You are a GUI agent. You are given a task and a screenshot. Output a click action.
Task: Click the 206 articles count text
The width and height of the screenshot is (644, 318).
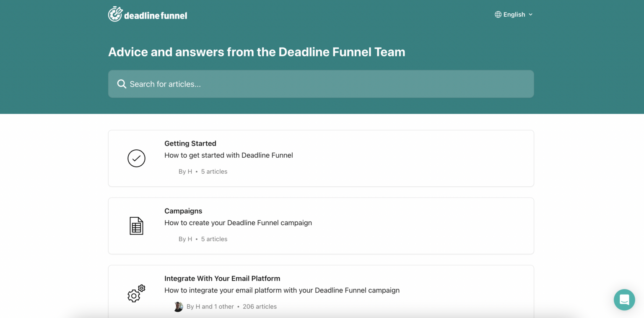(x=260, y=306)
